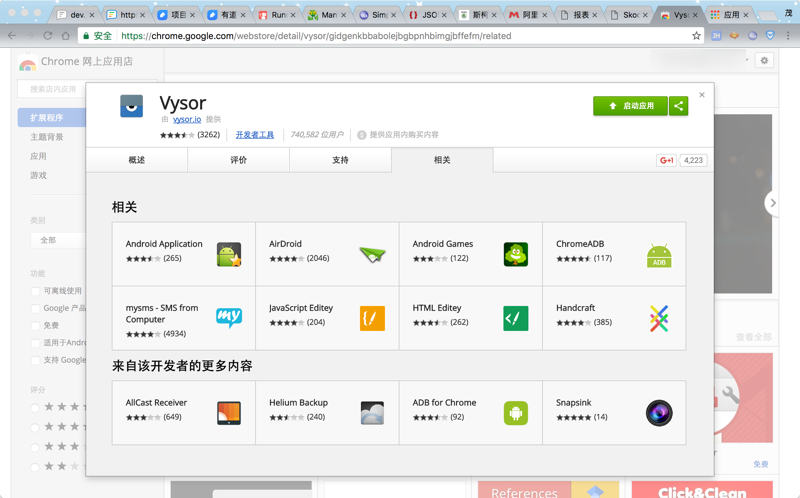800x498 pixels.
Task: Check the 支持 Google filter checkbox
Action: point(35,361)
